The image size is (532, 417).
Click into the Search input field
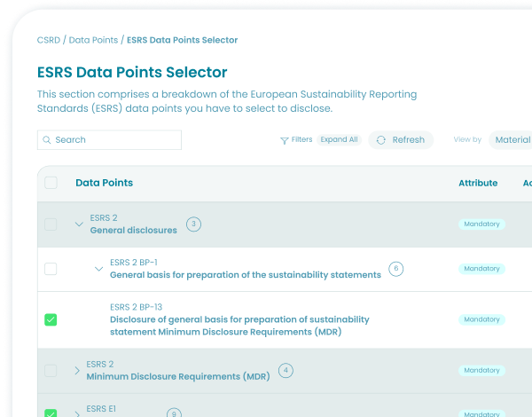[x=109, y=140]
